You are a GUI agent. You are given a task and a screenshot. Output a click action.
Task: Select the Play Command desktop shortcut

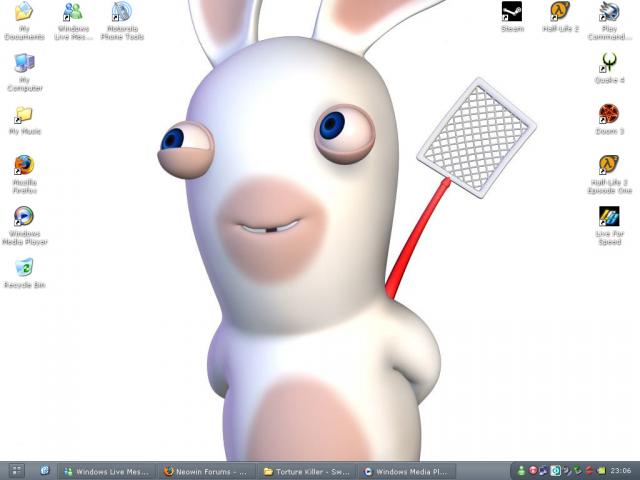click(609, 20)
